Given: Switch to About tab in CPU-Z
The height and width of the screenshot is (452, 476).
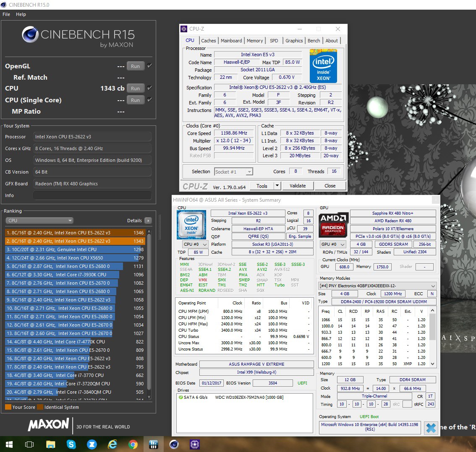Looking at the screenshot, I should point(332,41).
